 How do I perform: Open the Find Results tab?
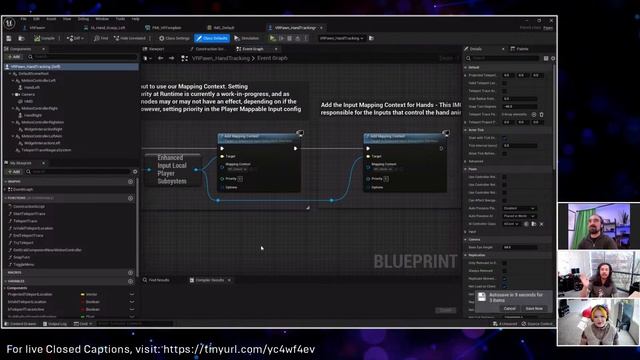(x=156, y=280)
